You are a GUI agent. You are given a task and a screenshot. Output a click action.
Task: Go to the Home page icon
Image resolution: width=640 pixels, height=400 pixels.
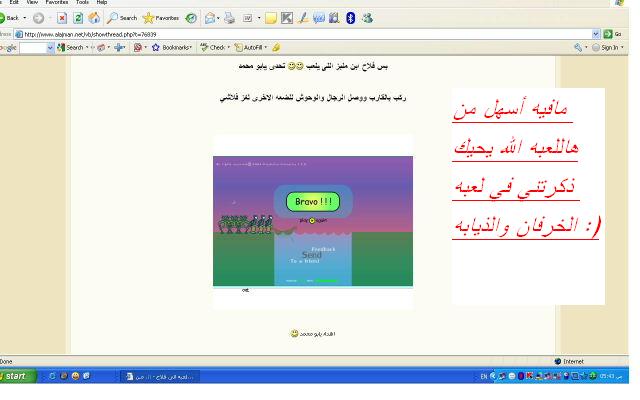pyautogui.click(x=94, y=18)
